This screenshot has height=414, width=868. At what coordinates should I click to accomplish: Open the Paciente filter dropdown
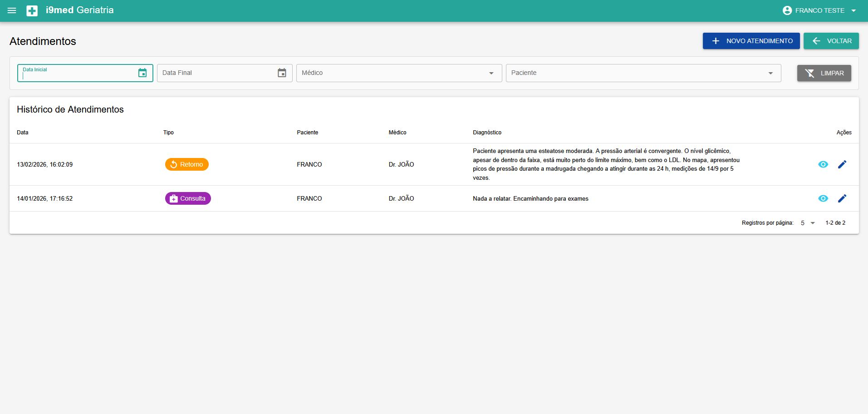coord(643,73)
